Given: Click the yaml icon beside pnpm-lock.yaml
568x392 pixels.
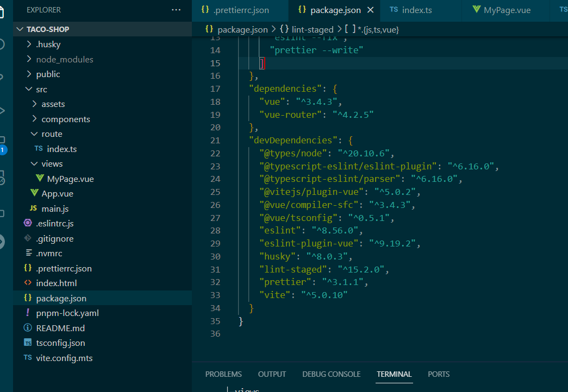Looking at the screenshot, I should [28, 312].
